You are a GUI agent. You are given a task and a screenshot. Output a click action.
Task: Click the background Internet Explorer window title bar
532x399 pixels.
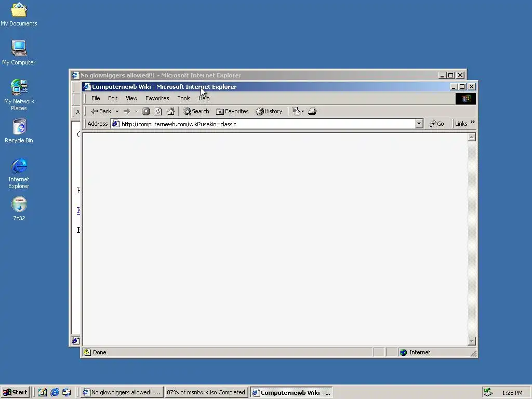(x=254, y=75)
